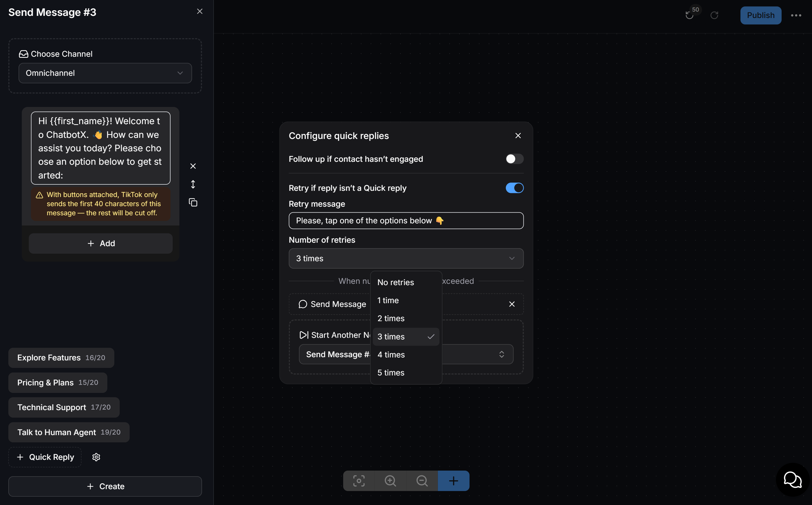Select the Explore Features quick reply

point(61,358)
